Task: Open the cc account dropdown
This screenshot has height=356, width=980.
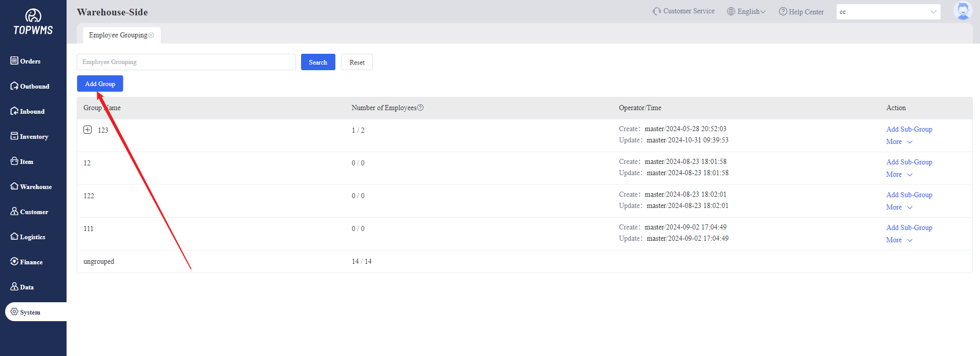Action: 888,12
